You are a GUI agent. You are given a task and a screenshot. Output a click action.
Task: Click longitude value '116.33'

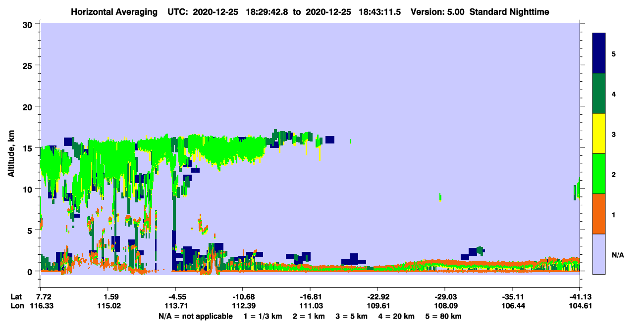coord(41,306)
